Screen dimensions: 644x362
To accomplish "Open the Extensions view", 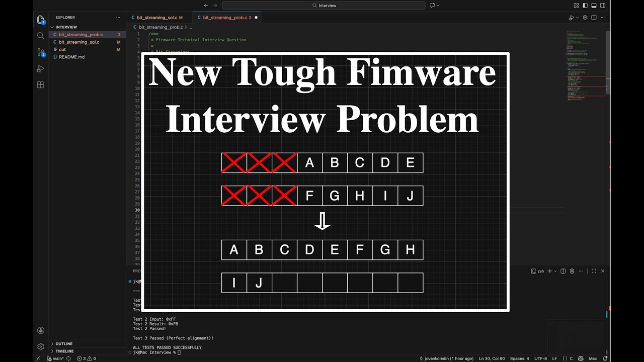I will 41,85.
